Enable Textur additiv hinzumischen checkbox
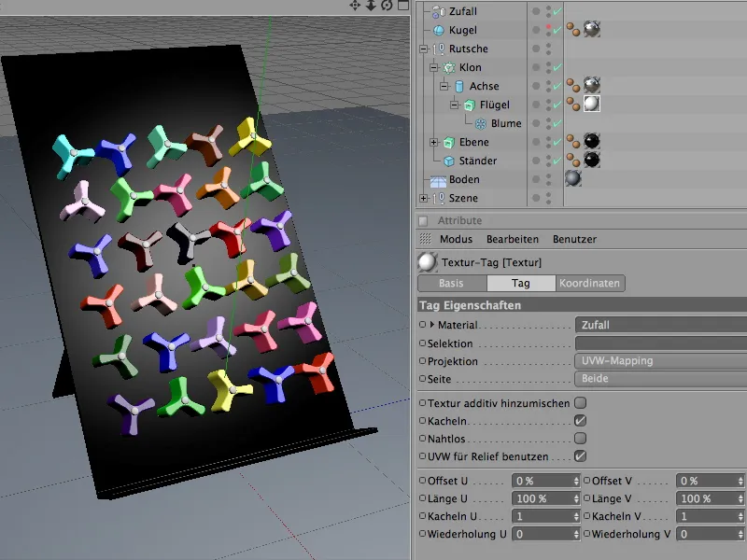Viewport: 747px width, 560px height. (x=580, y=403)
